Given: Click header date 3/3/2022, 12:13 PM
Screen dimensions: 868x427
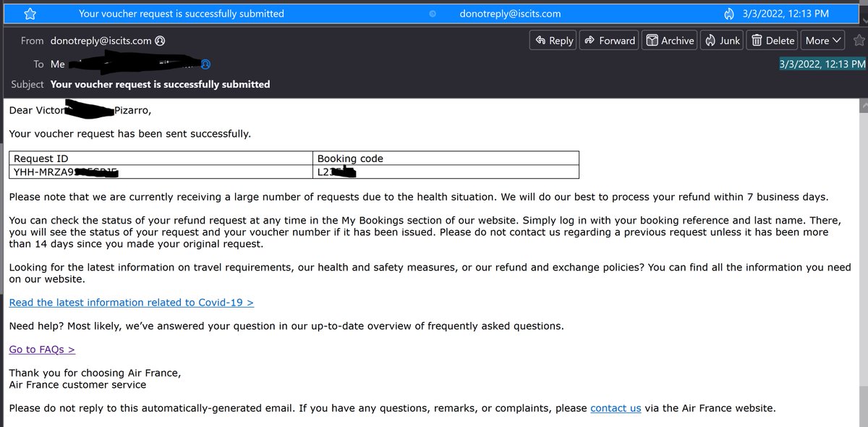Looking at the screenshot, I should 822,64.
